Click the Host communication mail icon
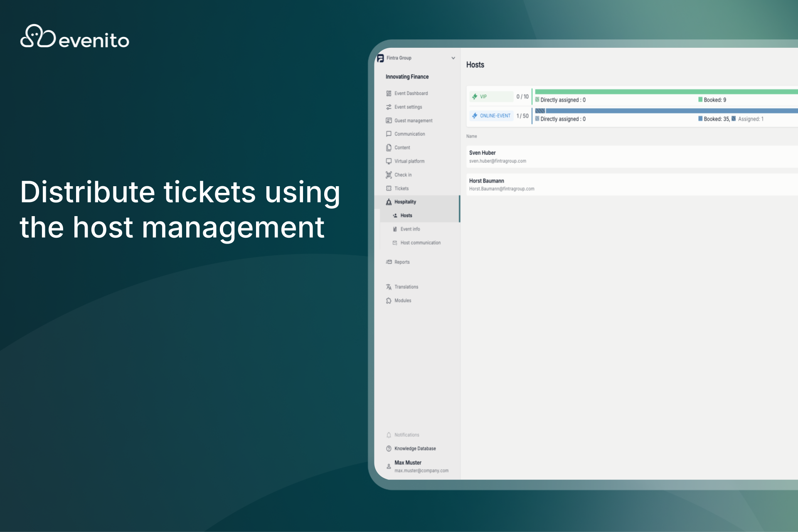This screenshot has width=798, height=532. [x=395, y=243]
